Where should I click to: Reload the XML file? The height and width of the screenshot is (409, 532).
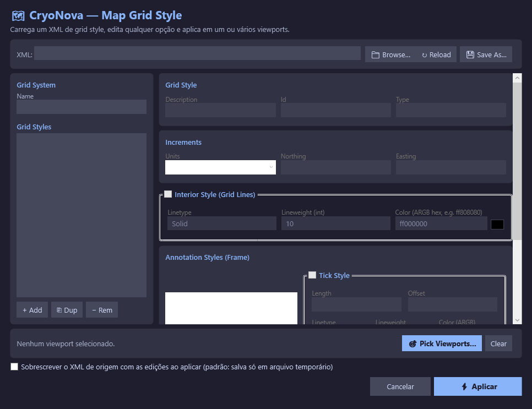click(436, 54)
